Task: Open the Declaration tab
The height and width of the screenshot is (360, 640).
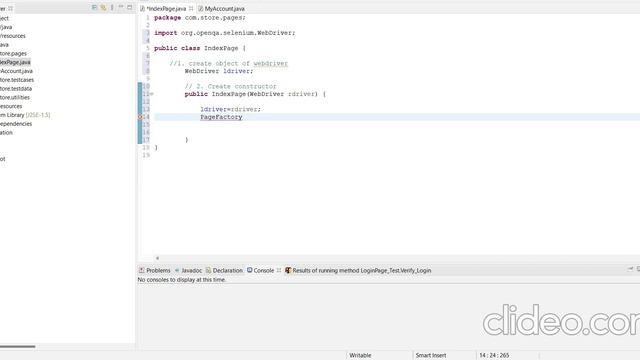Action: [x=227, y=271]
